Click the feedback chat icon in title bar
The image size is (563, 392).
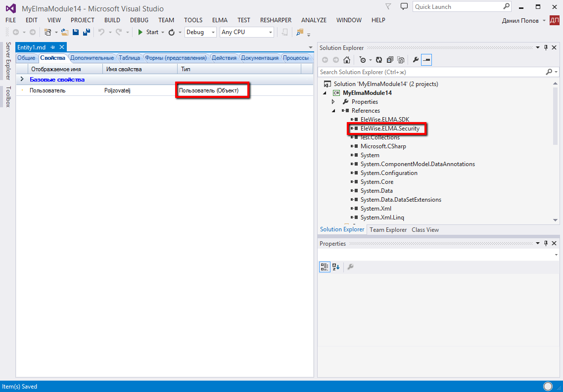tap(404, 7)
